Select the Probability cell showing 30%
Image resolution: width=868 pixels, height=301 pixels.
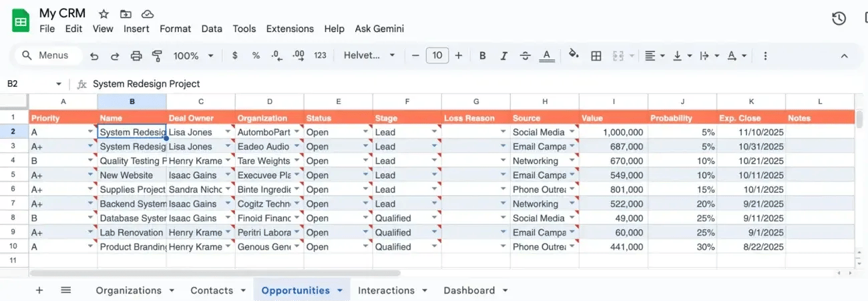pos(682,247)
